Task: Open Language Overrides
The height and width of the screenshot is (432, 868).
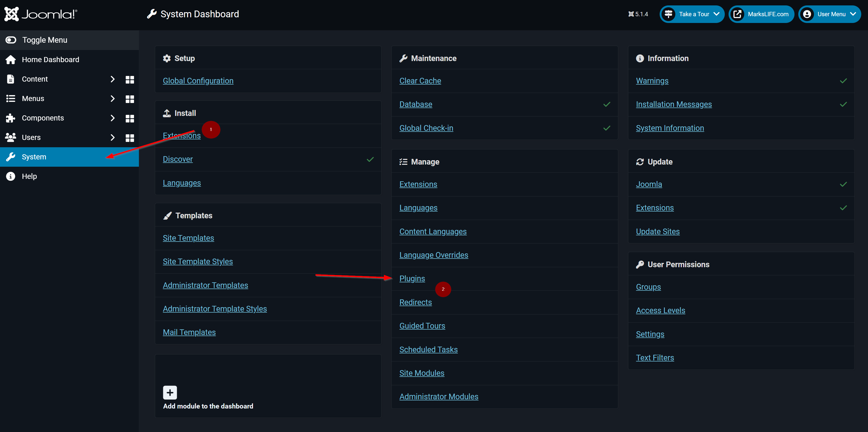Action: tap(434, 255)
